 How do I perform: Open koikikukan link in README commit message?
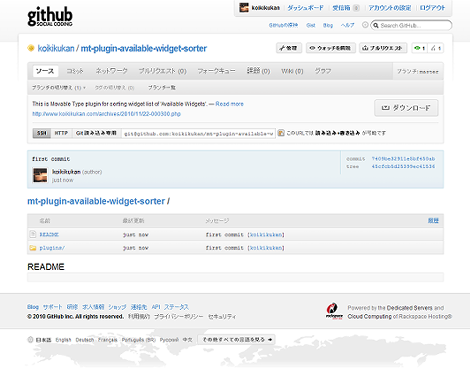point(266,235)
